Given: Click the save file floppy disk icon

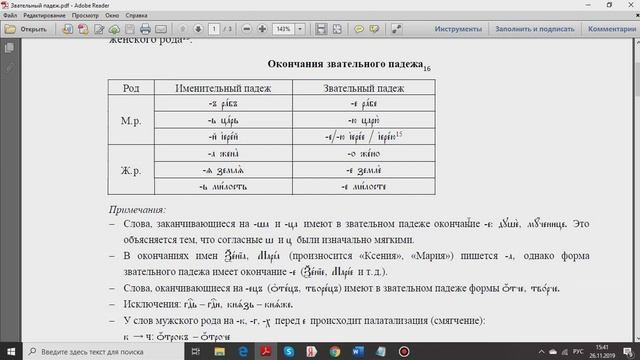Looking at the screenshot, I should pyautogui.click(x=130, y=29).
